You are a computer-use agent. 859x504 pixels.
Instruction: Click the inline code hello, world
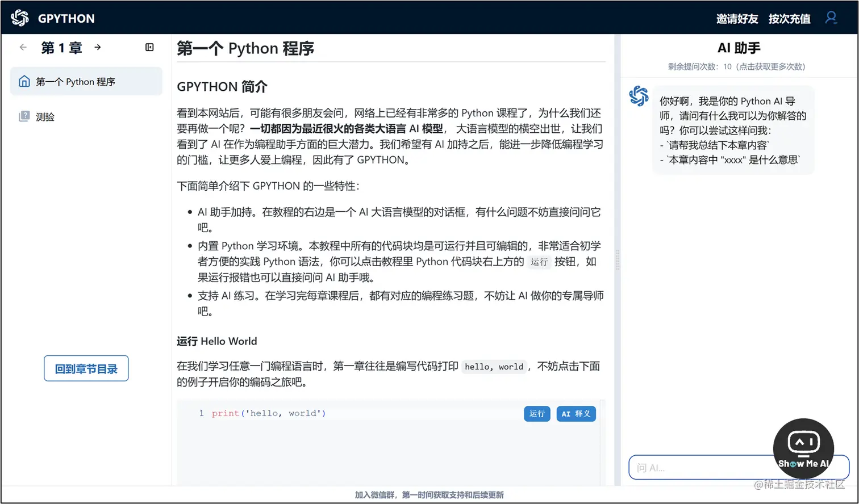point(494,367)
